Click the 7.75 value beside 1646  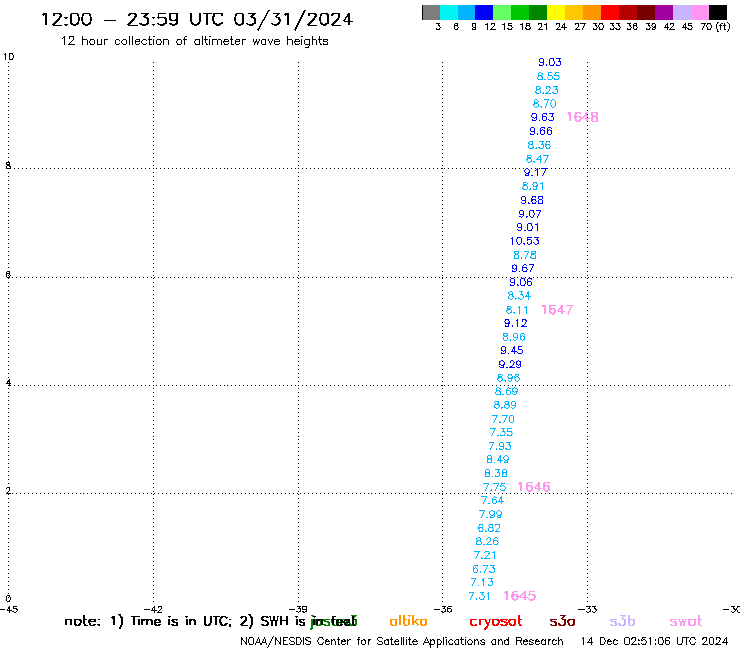click(494, 487)
